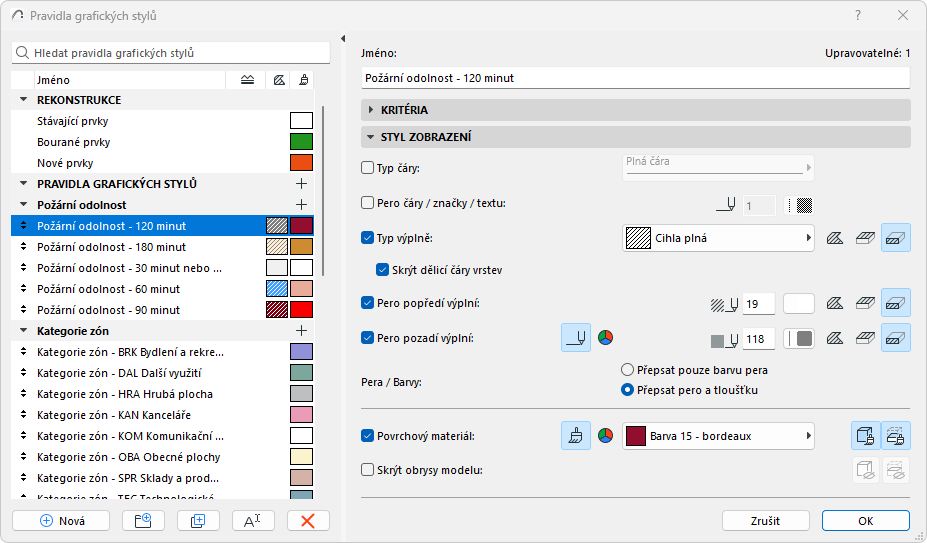This screenshot has height=543, width=927.
Task: Click the help question mark in title bar
Action: pos(858,16)
